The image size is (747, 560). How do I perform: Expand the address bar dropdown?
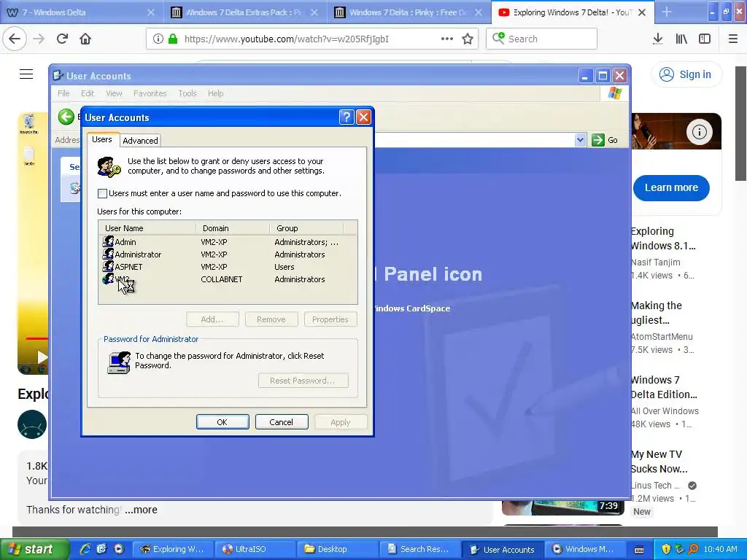[580, 140]
